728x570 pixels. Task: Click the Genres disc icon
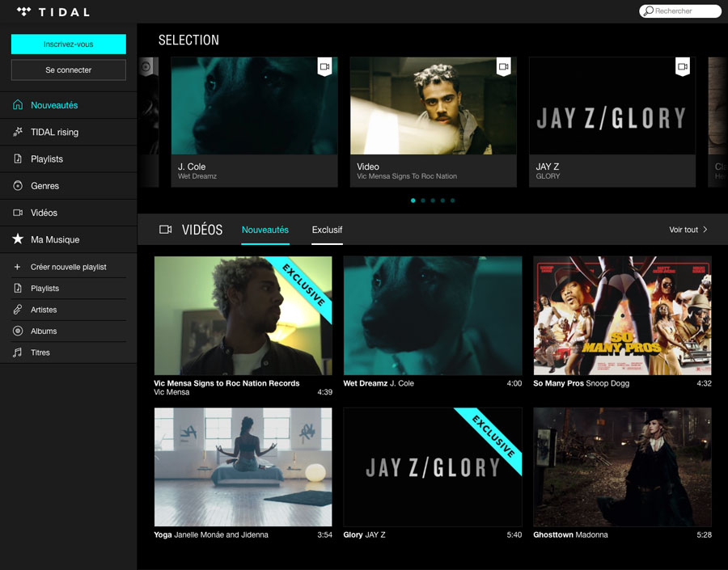click(x=18, y=186)
